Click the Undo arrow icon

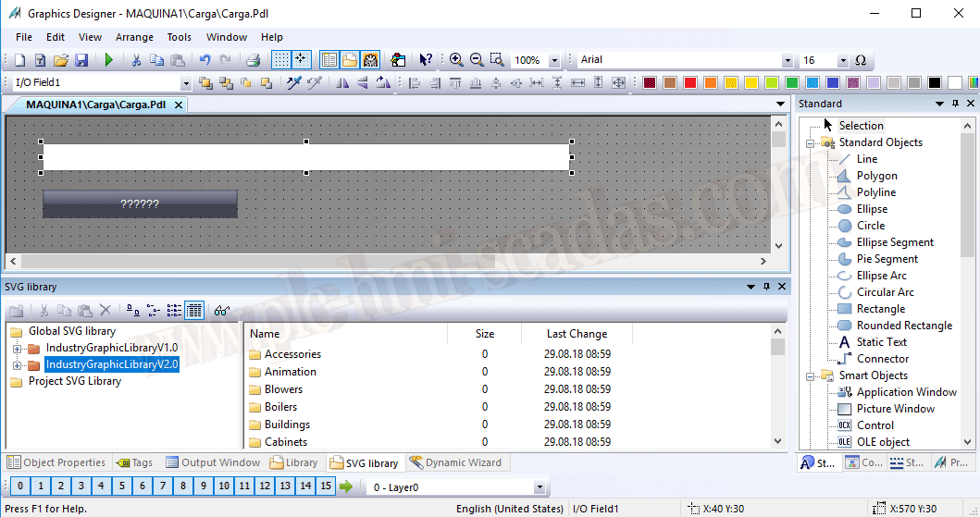click(205, 60)
